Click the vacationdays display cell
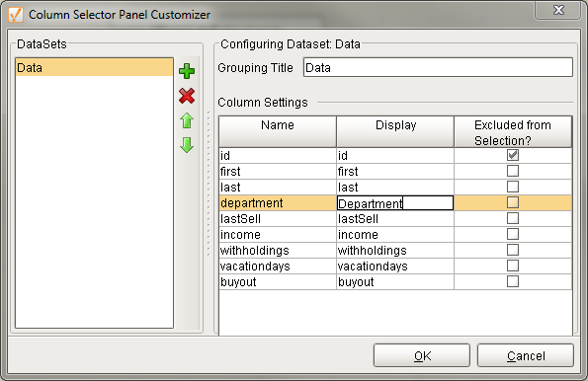 click(x=395, y=266)
